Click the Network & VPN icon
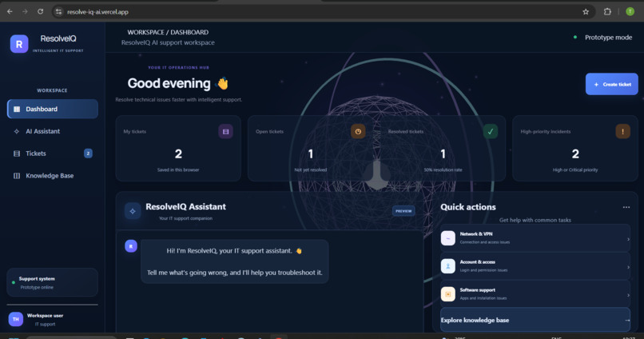 pos(448,238)
